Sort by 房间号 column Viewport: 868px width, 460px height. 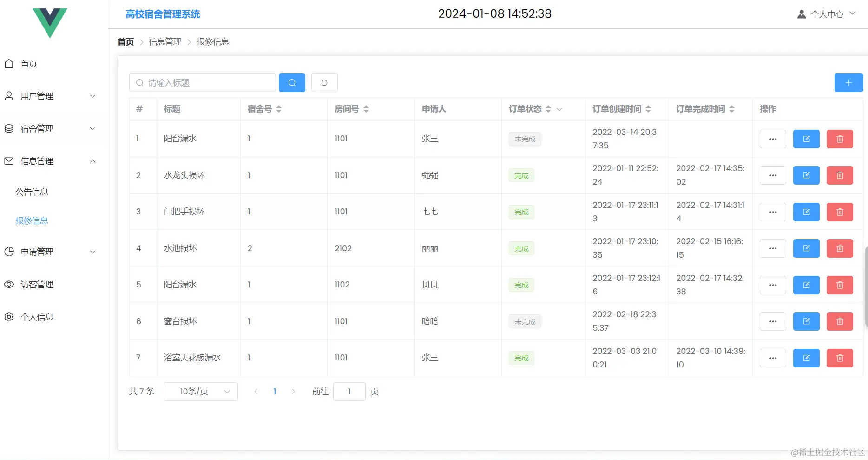pos(366,109)
